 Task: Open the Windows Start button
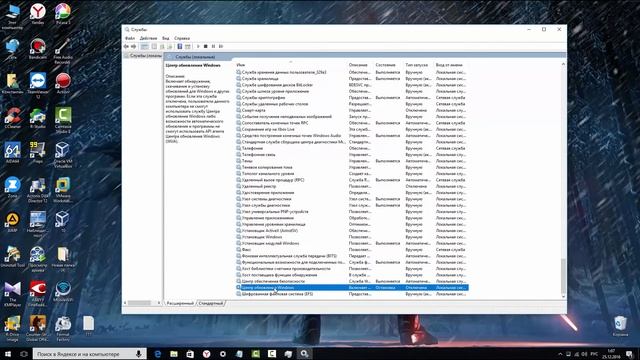tap(8, 354)
